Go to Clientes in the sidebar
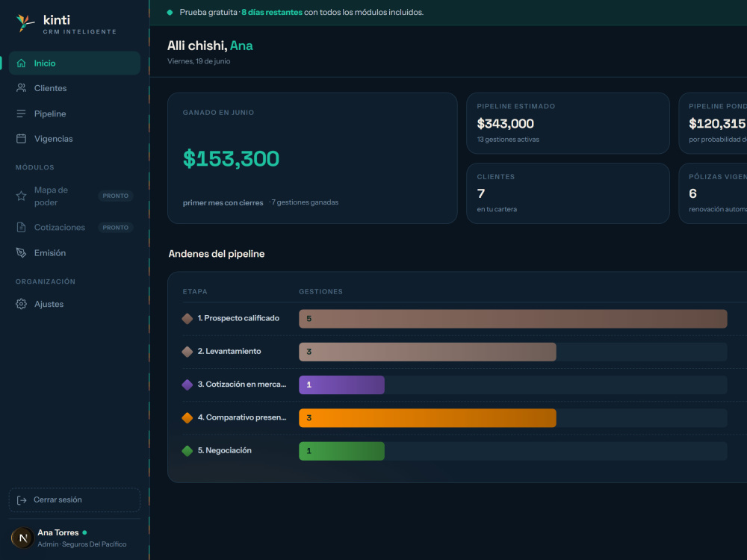This screenshot has height=560, width=747. [x=74, y=88]
